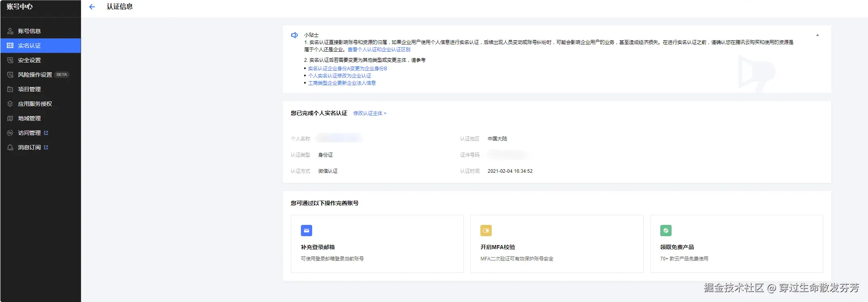This screenshot has width=868, height=302.
Task: Click text 70+ 款云产品免费使用
Action: [684, 259]
